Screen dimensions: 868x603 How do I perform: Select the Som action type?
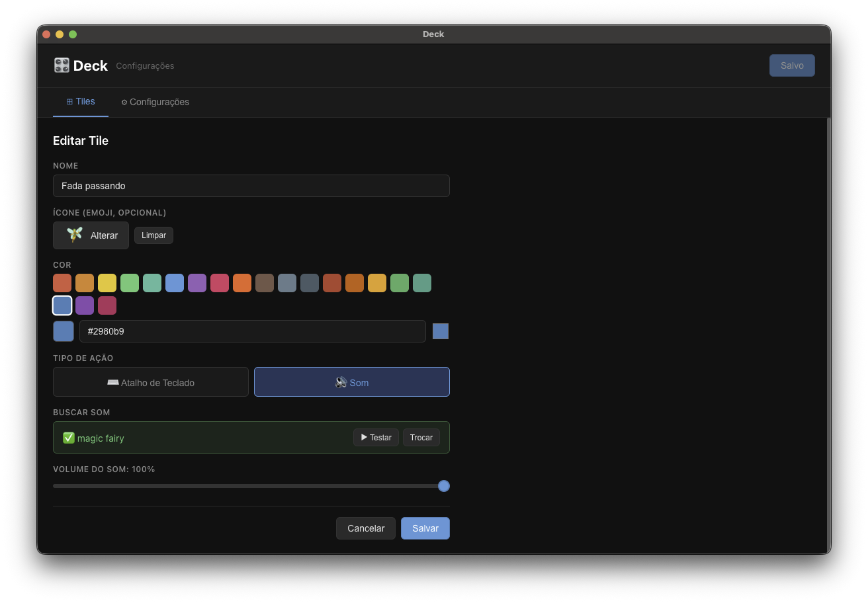coord(352,382)
